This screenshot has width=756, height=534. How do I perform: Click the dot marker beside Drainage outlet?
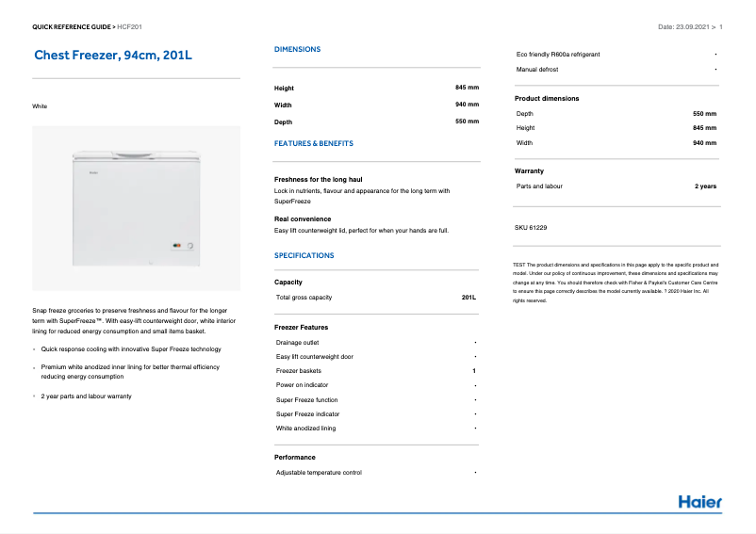tap(475, 343)
